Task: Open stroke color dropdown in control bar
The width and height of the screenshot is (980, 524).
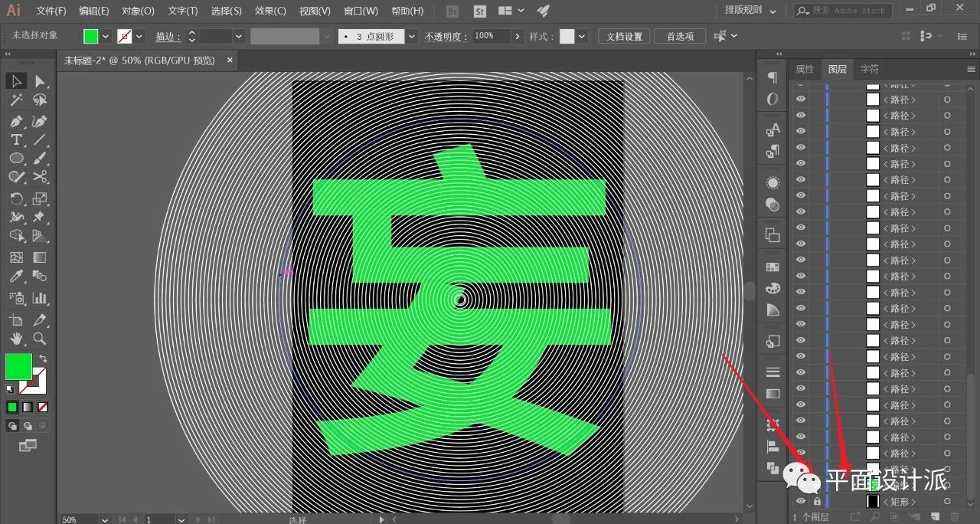Action: point(139,36)
